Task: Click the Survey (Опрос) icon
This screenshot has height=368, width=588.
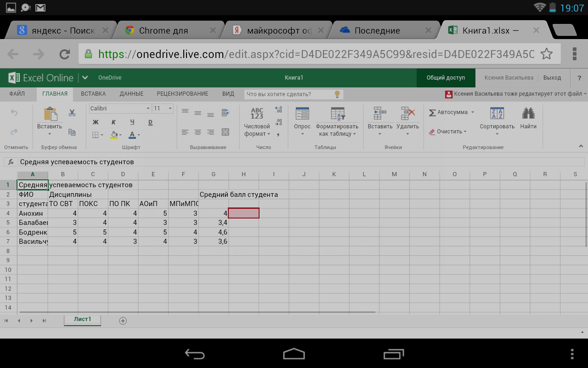Action: click(x=302, y=114)
